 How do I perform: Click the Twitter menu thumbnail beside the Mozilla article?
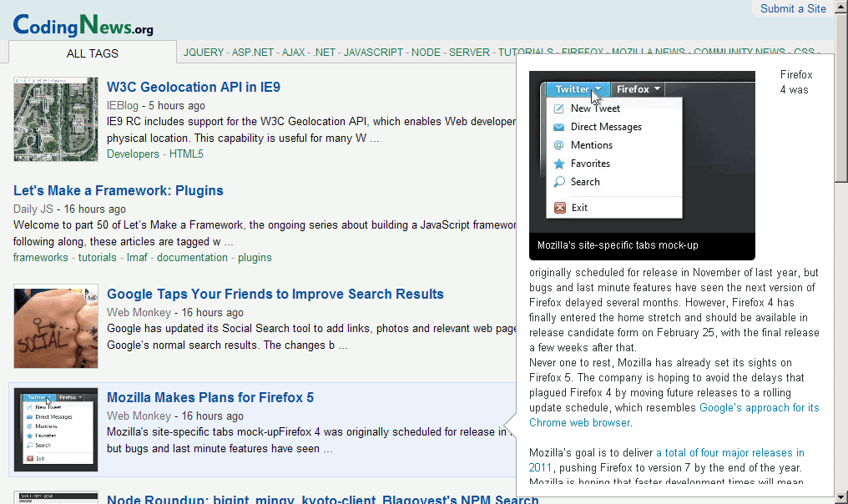coord(56,430)
